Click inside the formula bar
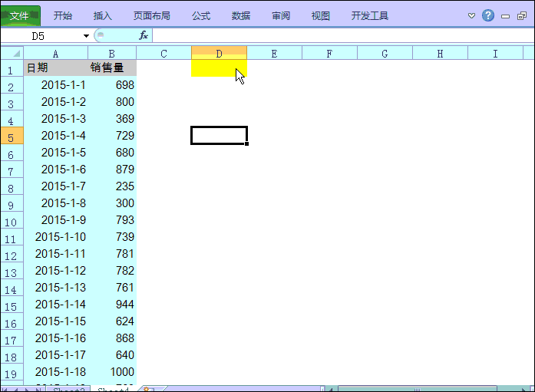The height and width of the screenshot is (392, 535). 343,35
